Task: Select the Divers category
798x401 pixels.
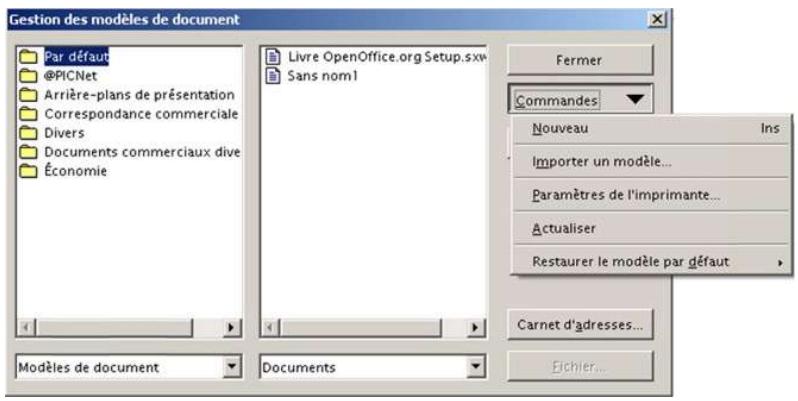Action: (x=64, y=133)
